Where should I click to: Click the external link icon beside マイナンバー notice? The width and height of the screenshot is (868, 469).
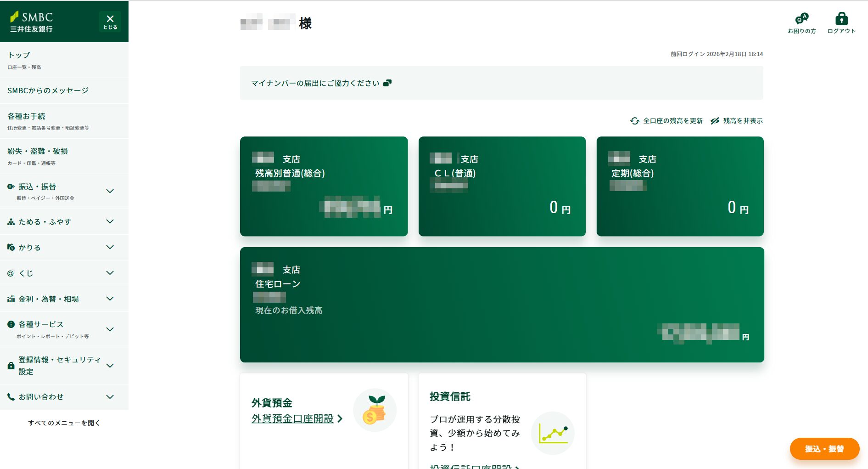click(387, 83)
